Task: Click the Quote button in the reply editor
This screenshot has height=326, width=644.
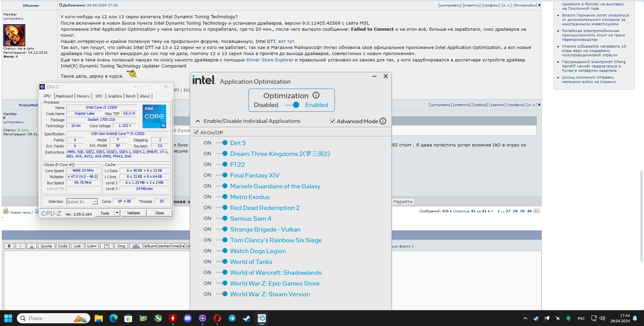Action: [x=46, y=246]
